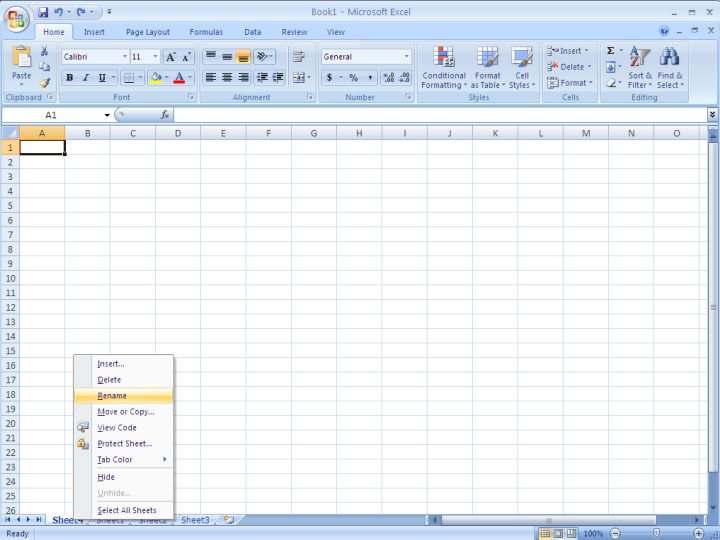The image size is (720, 540).
Task: Open Format as Table gallery
Action: click(x=488, y=67)
